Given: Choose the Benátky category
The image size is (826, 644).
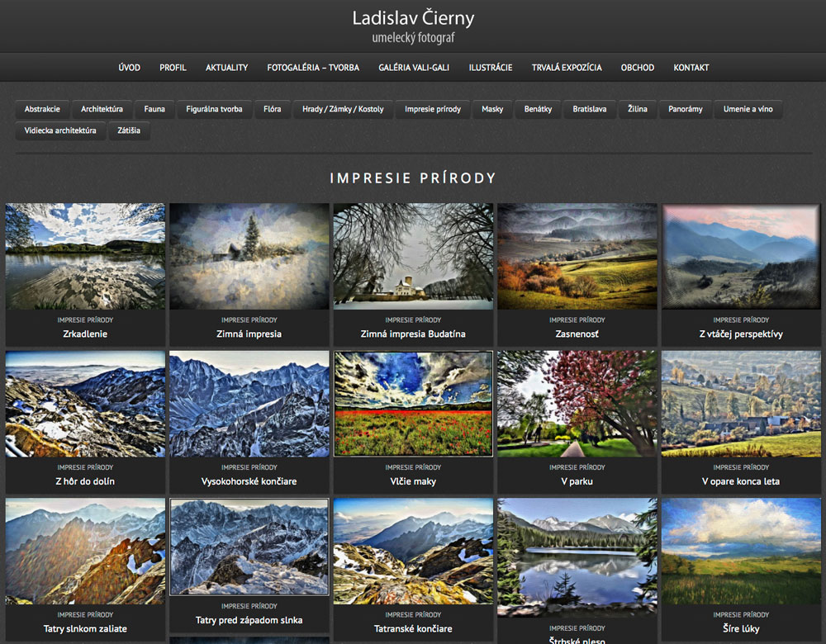Looking at the screenshot, I should click(x=538, y=109).
